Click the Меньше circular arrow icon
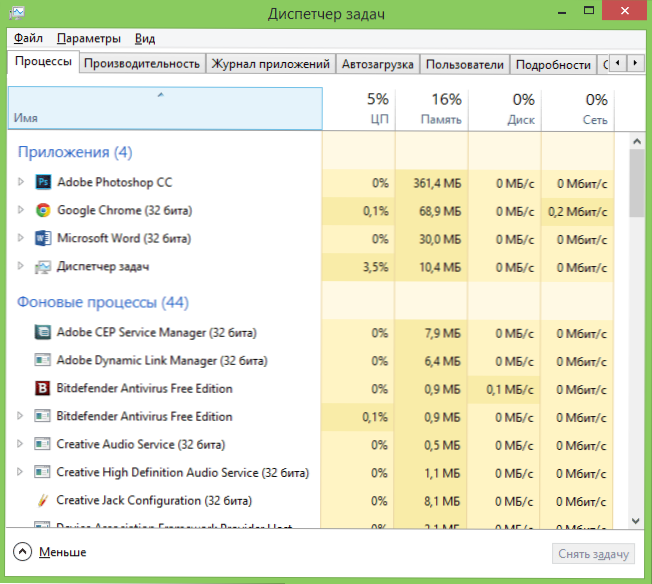This screenshot has height=584, width=652. point(22,552)
